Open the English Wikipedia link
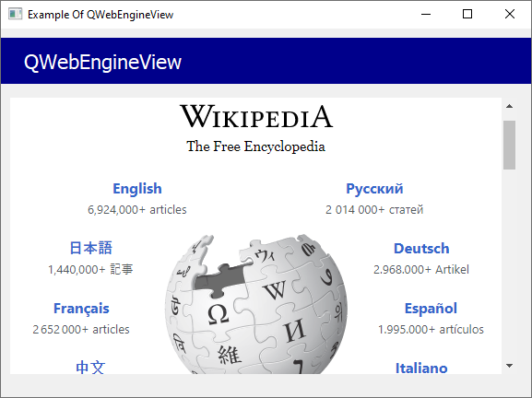The image size is (532, 398). coord(137,189)
